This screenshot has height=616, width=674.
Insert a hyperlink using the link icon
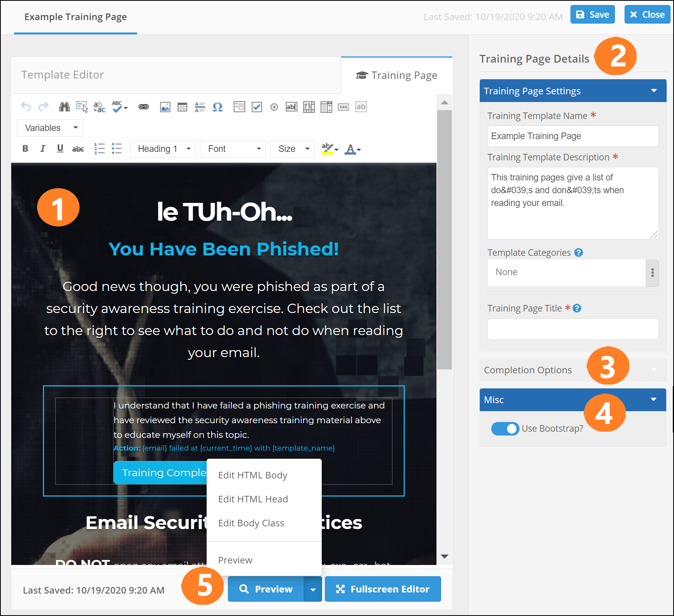[x=144, y=107]
